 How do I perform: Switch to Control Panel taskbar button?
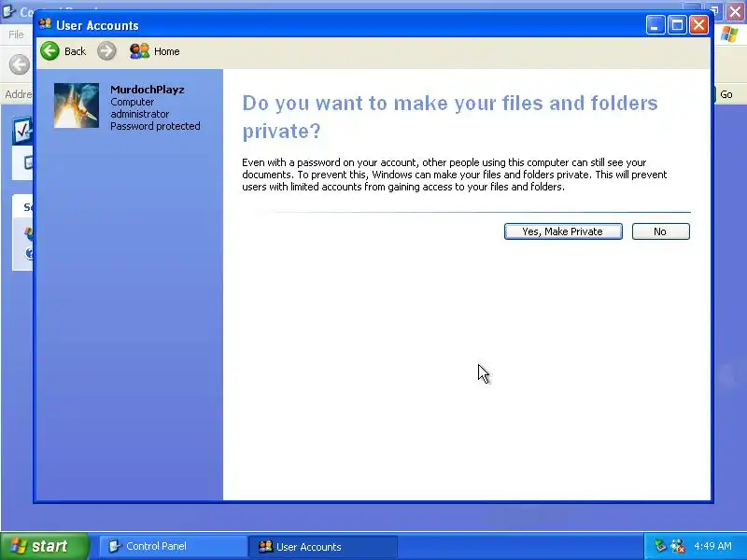tap(173, 546)
